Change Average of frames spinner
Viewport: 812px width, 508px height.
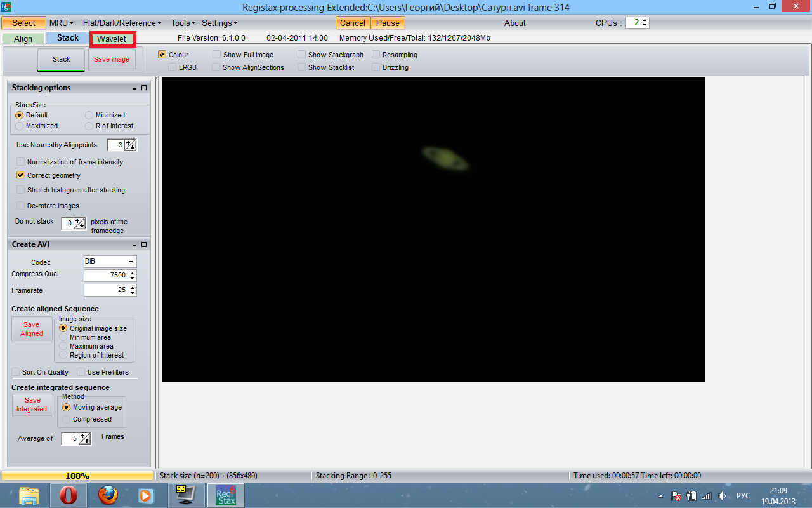tap(85, 438)
